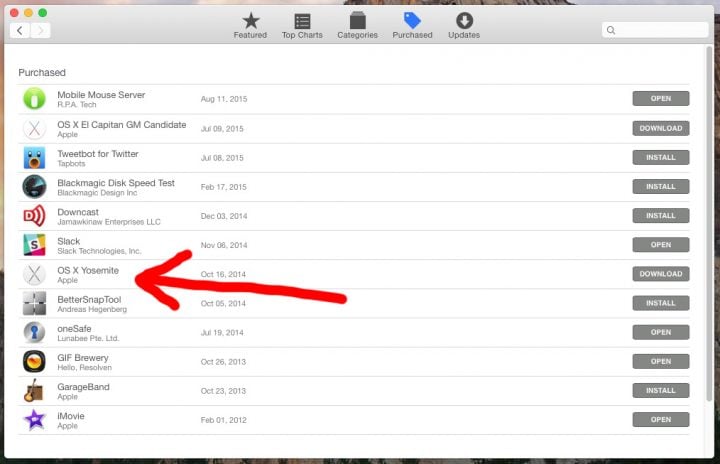Install the Downcast app
This screenshot has width=720, height=464.
pyautogui.click(x=661, y=215)
